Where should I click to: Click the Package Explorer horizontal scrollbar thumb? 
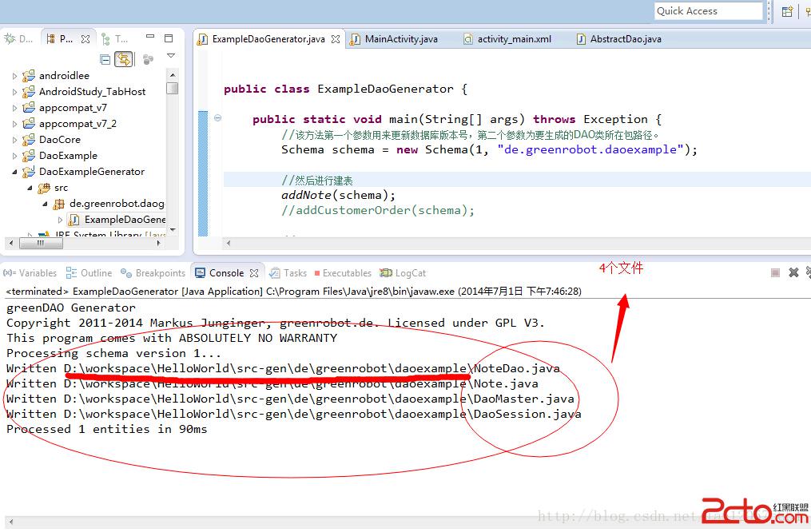click(41, 243)
